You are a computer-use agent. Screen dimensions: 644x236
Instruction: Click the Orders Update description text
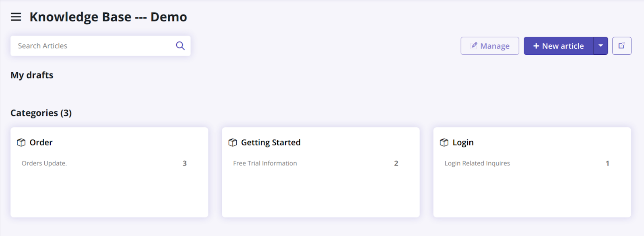point(44,163)
